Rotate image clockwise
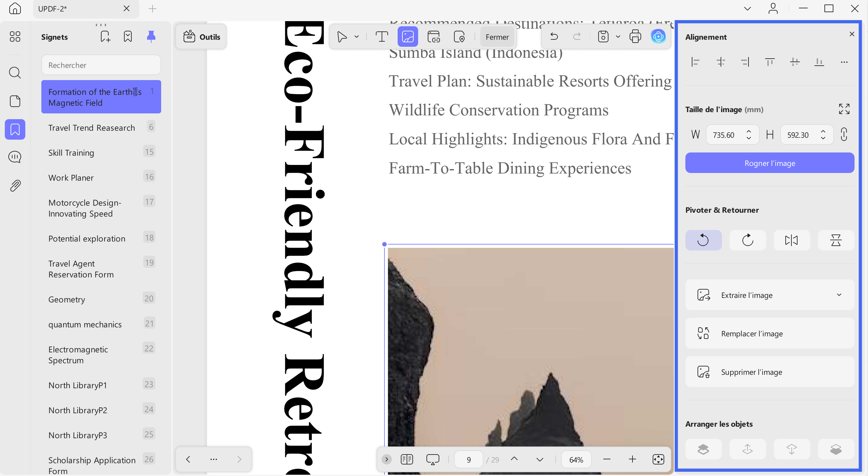The width and height of the screenshot is (868, 476). pyautogui.click(x=748, y=240)
